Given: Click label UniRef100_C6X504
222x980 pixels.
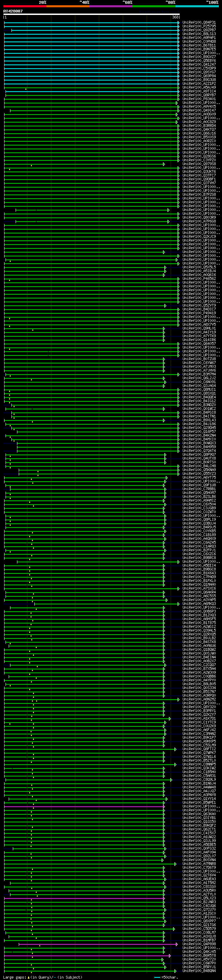Looking at the screenshot, I should tap(199, 504).
